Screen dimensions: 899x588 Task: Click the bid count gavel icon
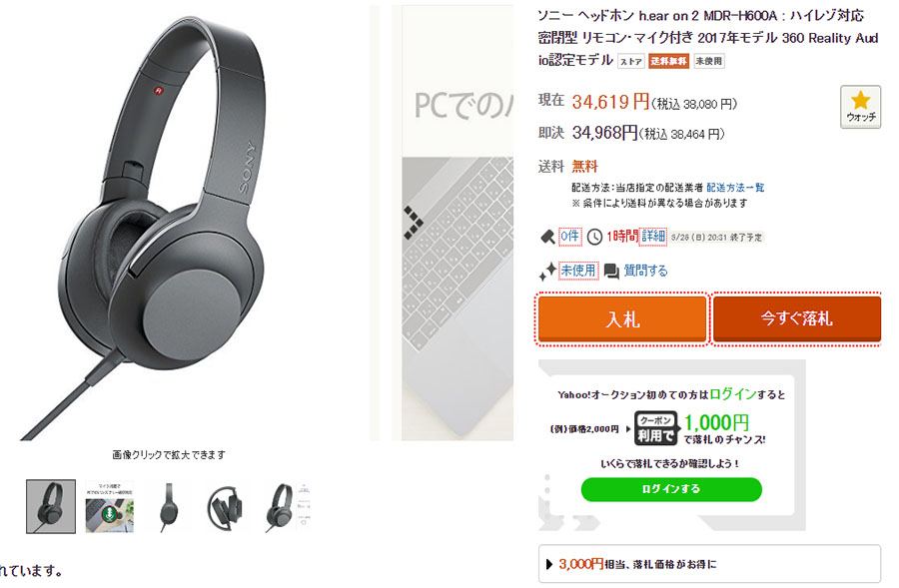coord(547,237)
